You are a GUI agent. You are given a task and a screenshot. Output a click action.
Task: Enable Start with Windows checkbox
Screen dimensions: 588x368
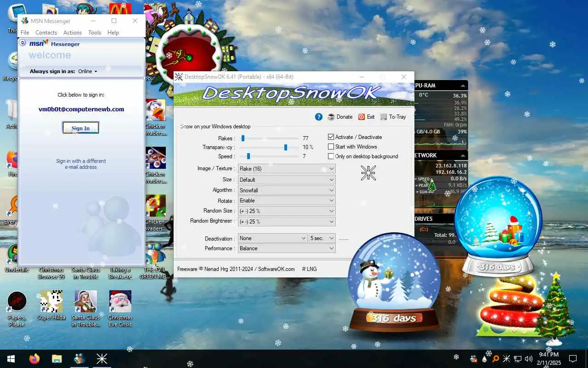click(331, 147)
